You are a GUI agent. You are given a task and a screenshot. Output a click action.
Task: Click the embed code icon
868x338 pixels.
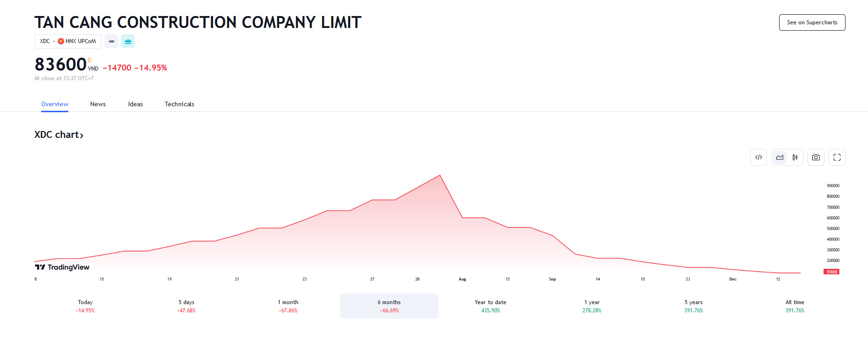[758, 158]
